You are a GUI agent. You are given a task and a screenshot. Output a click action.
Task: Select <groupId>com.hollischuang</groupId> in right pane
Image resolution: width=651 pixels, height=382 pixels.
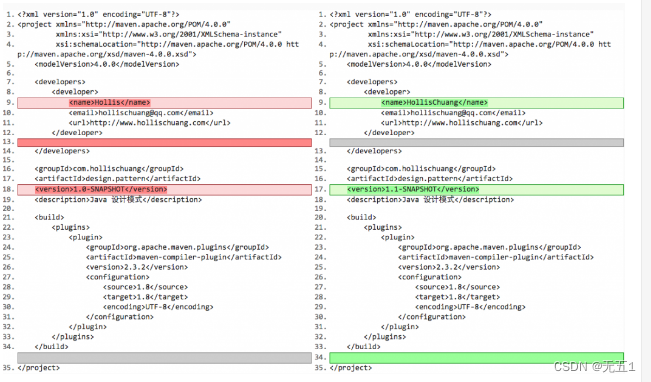(x=421, y=169)
